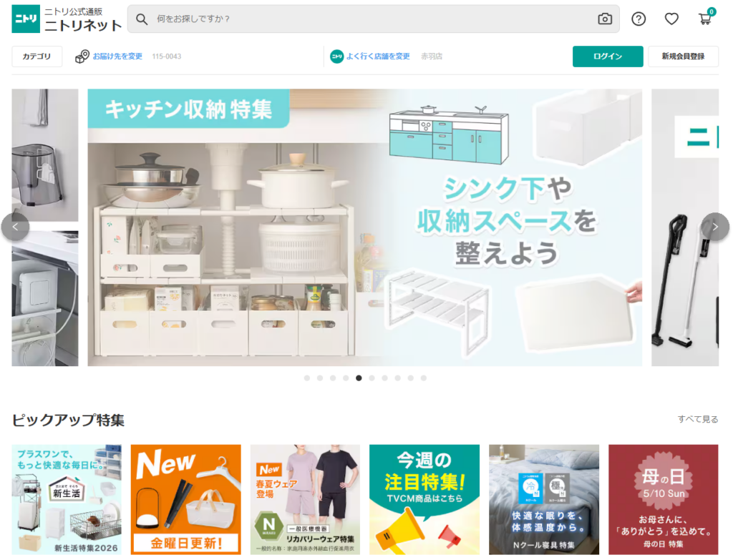This screenshot has width=733, height=560.
Task: Select the last carousel dot indicator
Action: click(x=424, y=378)
